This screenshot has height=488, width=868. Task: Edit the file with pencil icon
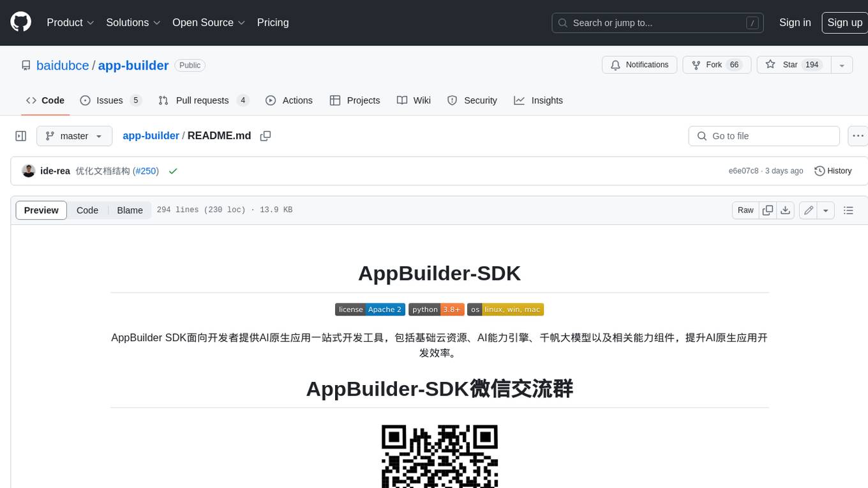coord(809,210)
